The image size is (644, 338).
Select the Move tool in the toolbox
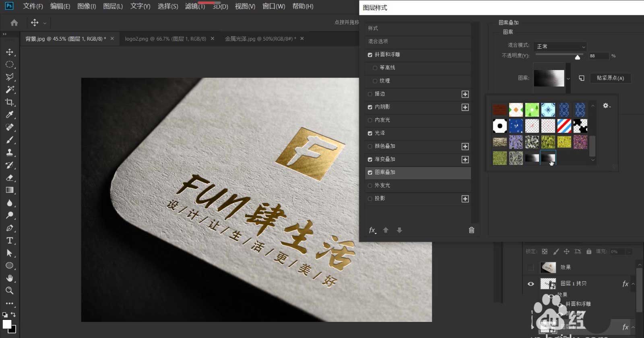(10, 52)
